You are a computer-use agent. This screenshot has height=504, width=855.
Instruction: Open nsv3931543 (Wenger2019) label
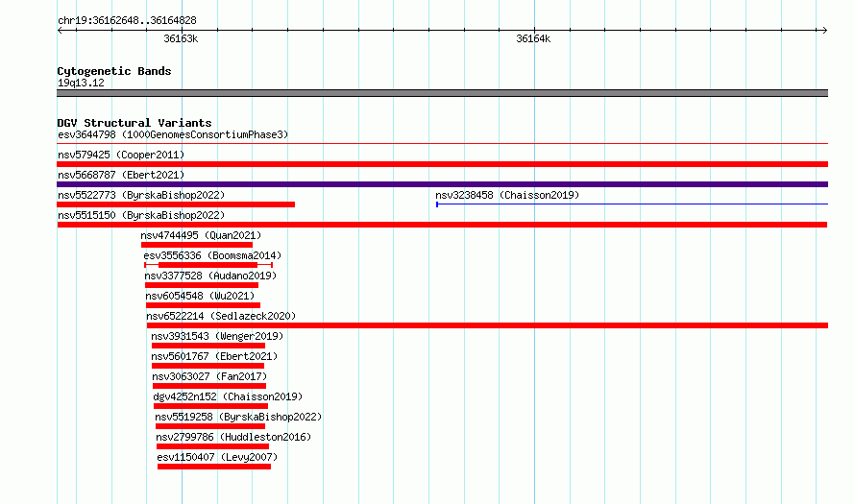coord(217,336)
